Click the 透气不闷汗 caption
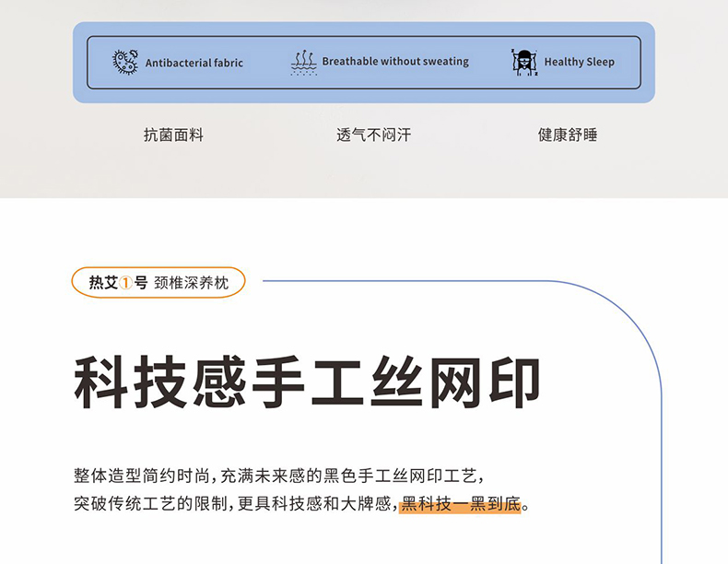This screenshot has width=728, height=564. click(x=373, y=135)
